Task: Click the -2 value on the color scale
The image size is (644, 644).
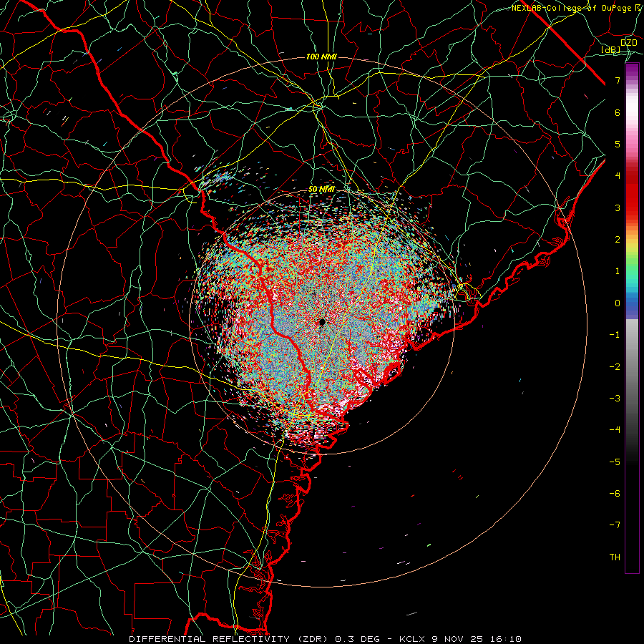Action: pos(615,366)
